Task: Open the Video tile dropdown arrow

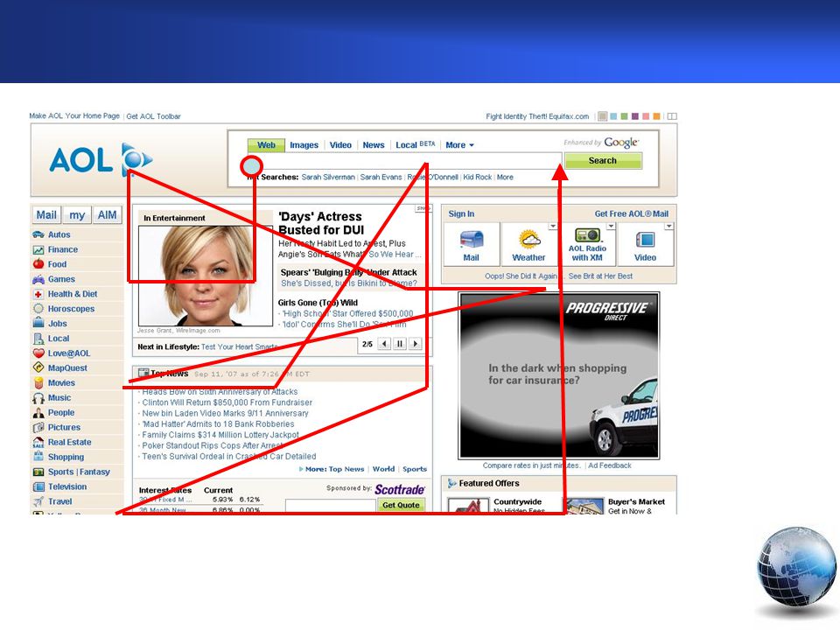Action: [x=668, y=227]
